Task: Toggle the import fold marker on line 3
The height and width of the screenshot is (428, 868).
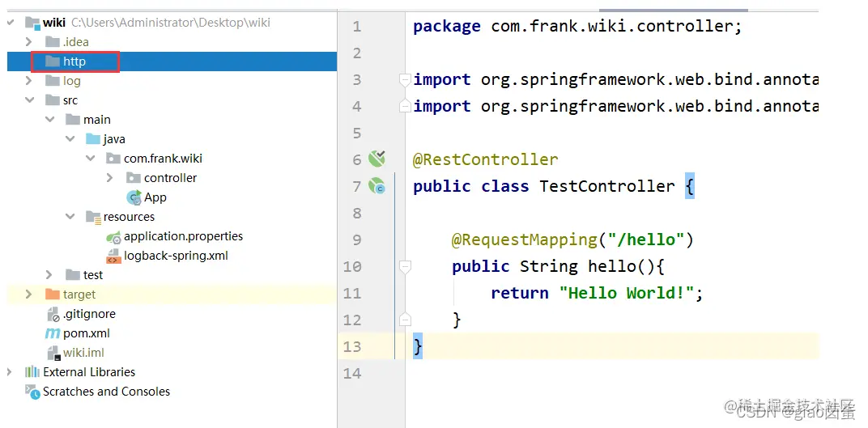Action: tap(405, 79)
